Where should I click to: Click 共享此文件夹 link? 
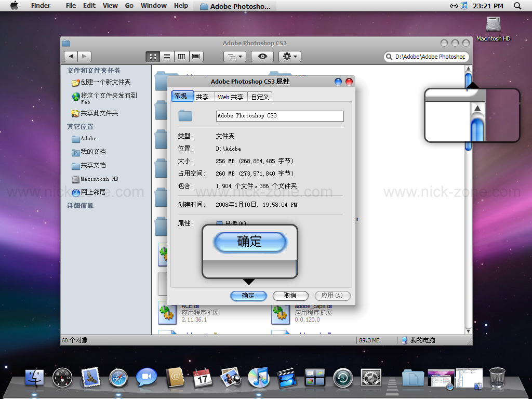pyautogui.click(x=95, y=113)
